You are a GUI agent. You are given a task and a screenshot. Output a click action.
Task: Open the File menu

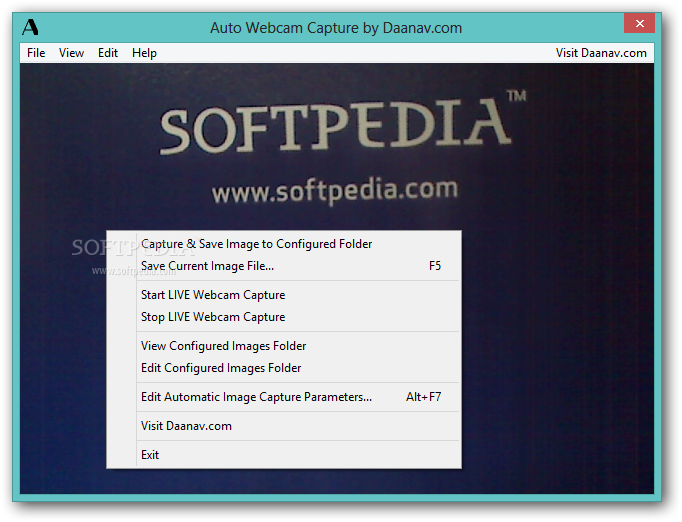point(36,53)
